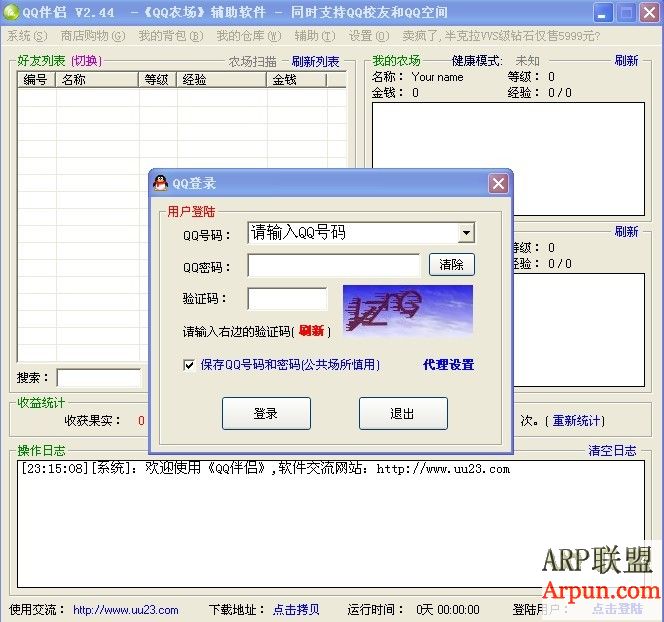Sort friend list by 经验 column
The width and height of the screenshot is (664, 622).
222,80
